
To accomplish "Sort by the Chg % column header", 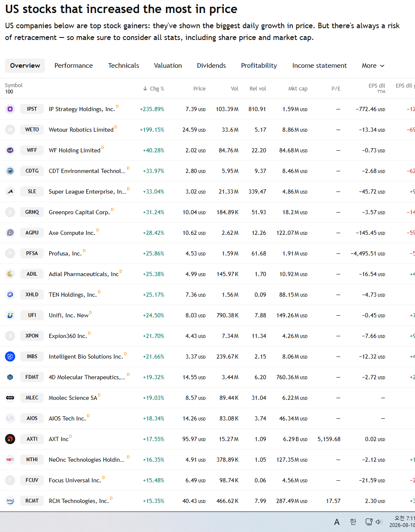I will tap(154, 88).
